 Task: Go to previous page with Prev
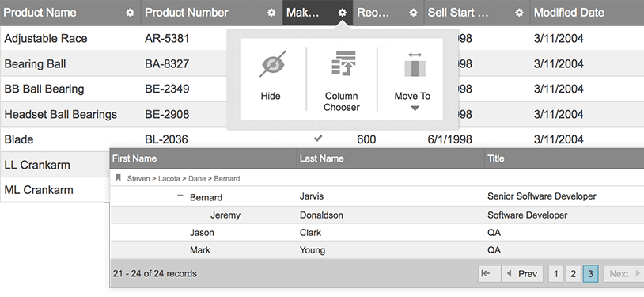(x=522, y=273)
